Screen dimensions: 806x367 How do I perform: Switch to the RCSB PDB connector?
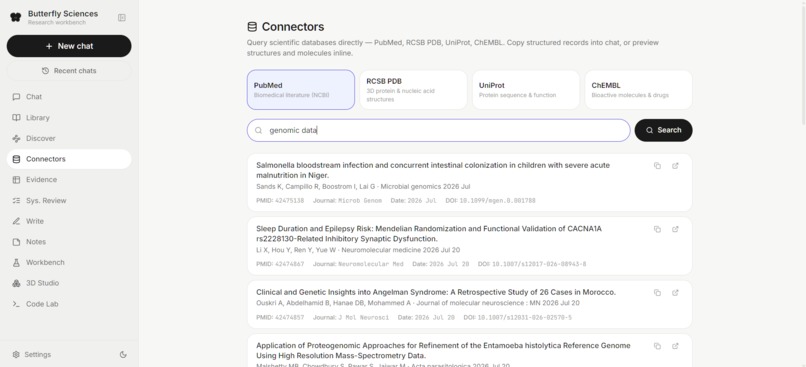[x=413, y=90]
